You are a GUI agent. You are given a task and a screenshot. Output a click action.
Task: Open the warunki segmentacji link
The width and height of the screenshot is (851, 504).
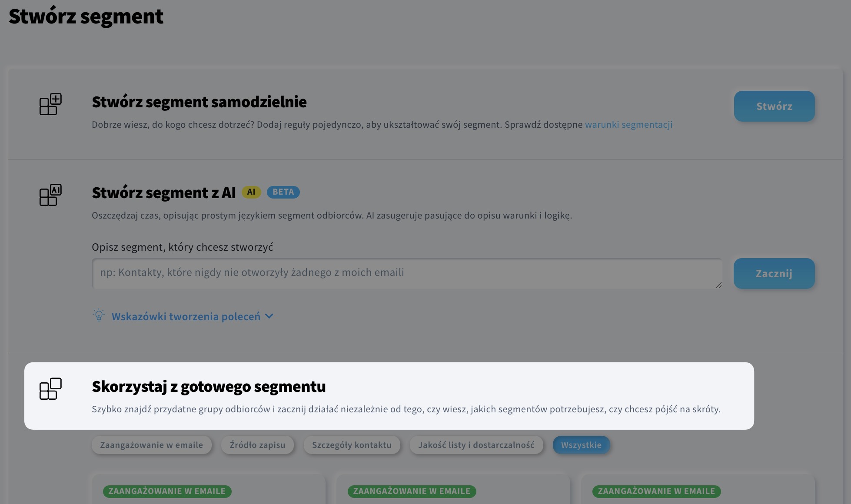628,124
